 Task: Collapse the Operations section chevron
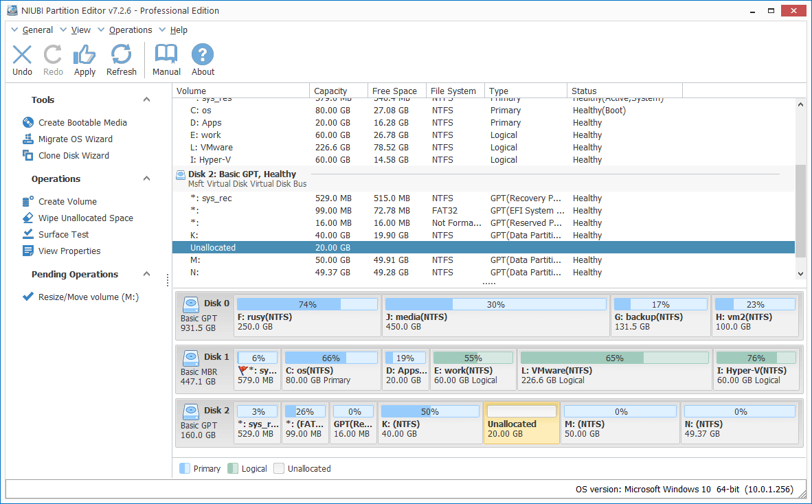(x=146, y=179)
